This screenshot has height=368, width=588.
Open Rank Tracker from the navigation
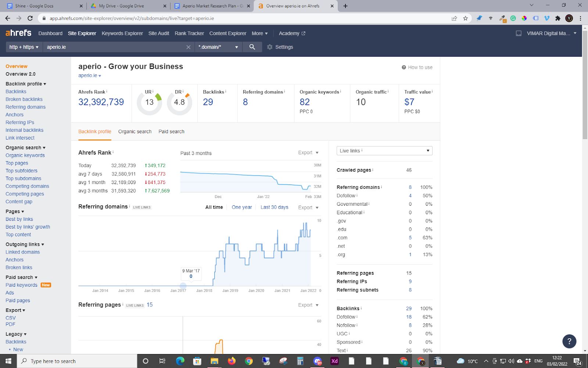pos(189,33)
